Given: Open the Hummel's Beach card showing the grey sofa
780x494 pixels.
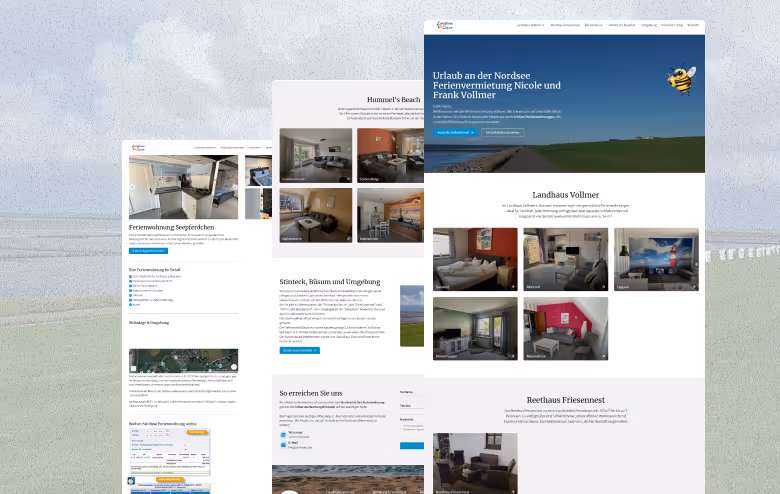Looking at the screenshot, I should click(x=316, y=155).
